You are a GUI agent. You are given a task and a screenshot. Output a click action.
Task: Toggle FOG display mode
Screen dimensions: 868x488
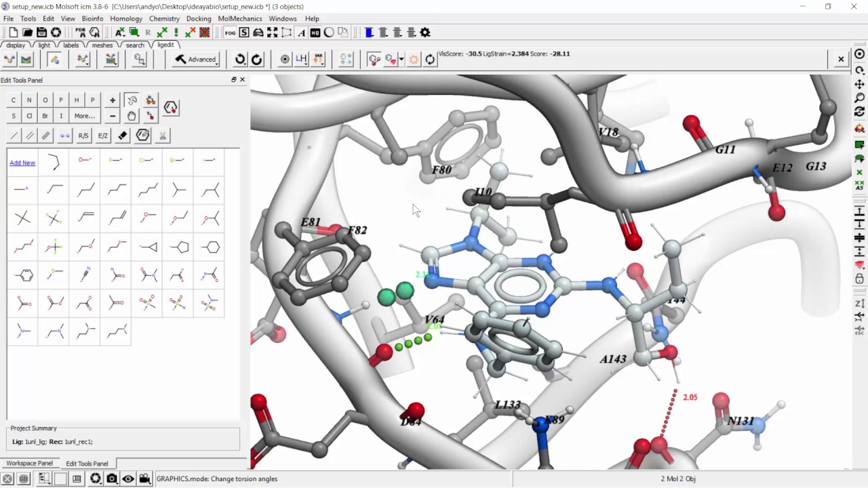(x=230, y=33)
